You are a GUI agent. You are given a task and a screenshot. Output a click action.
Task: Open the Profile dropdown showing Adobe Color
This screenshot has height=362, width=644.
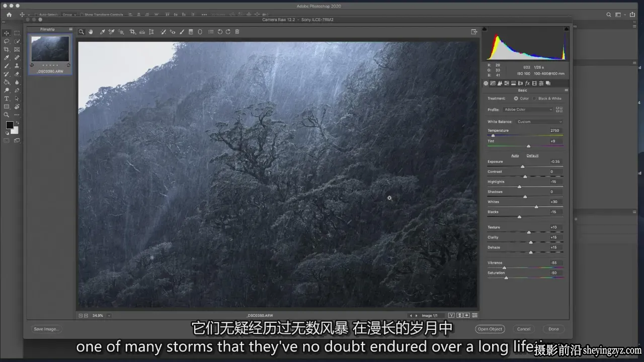[528, 110]
